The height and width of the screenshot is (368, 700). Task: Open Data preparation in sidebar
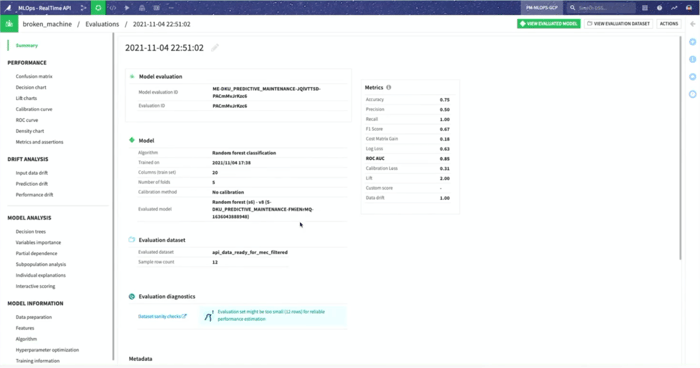click(33, 317)
